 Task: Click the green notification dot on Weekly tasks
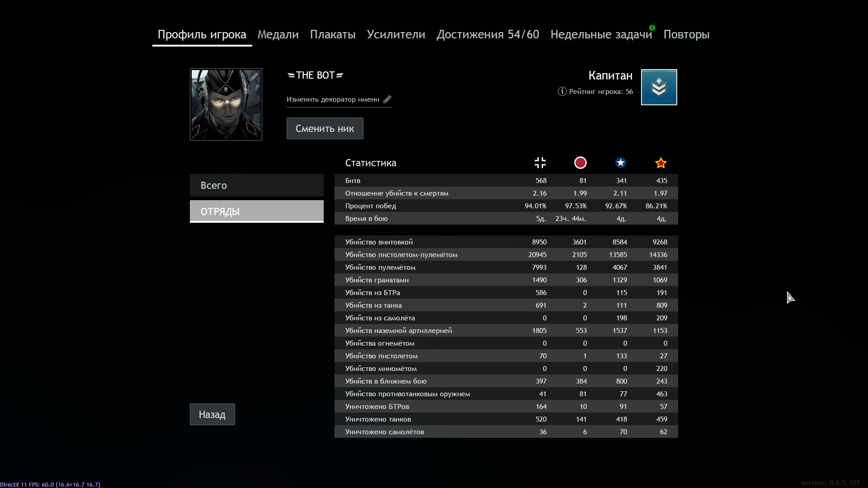[652, 28]
